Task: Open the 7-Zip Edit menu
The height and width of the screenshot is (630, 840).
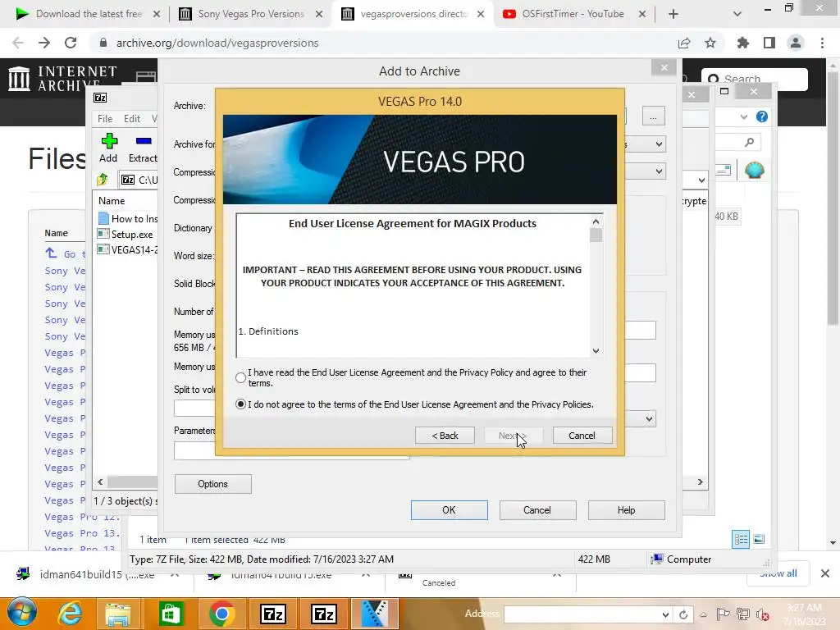Action: [x=132, y=118]
